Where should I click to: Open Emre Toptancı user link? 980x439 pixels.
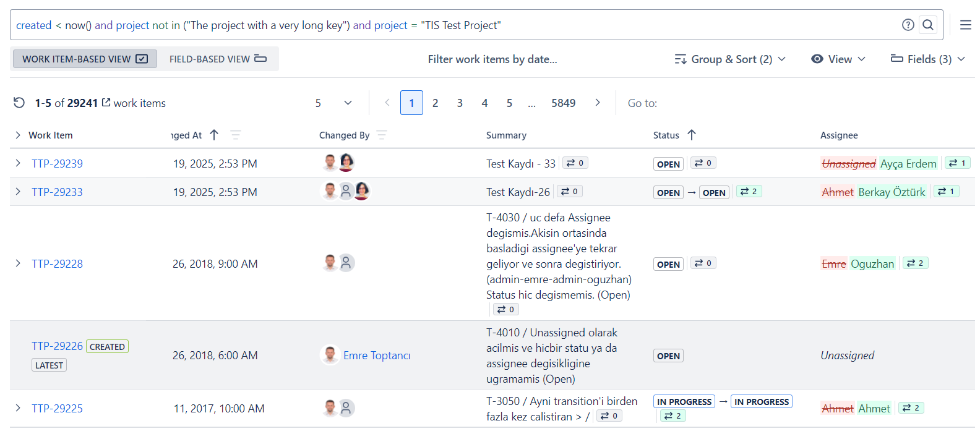(x=377, y=356)
